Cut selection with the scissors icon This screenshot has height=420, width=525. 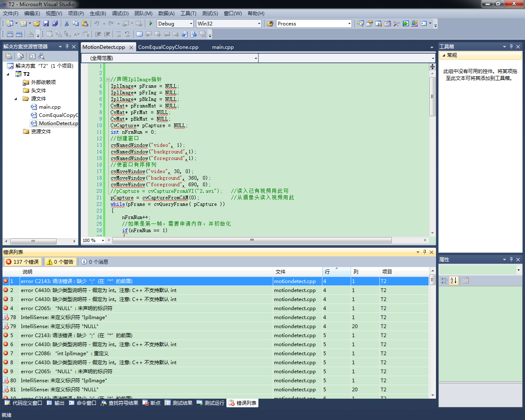66,24
